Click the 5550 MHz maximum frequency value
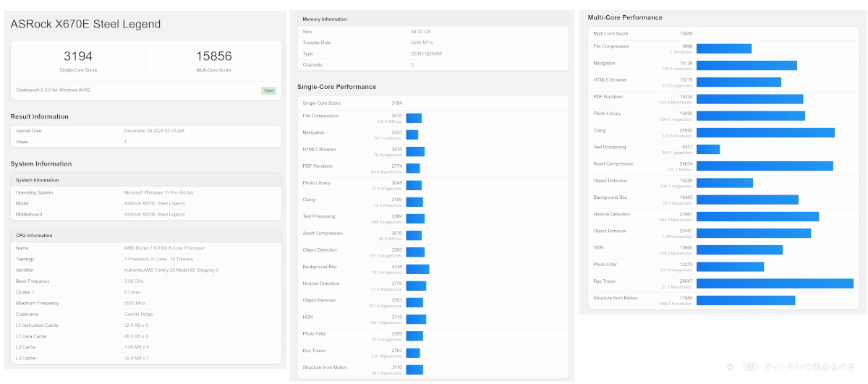The height and width of the screenshot is (384, 868). [x=136, y=303]
